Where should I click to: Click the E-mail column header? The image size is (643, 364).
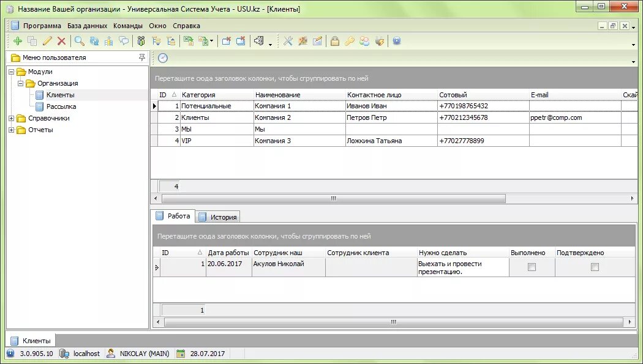click(x=576, y=95)
